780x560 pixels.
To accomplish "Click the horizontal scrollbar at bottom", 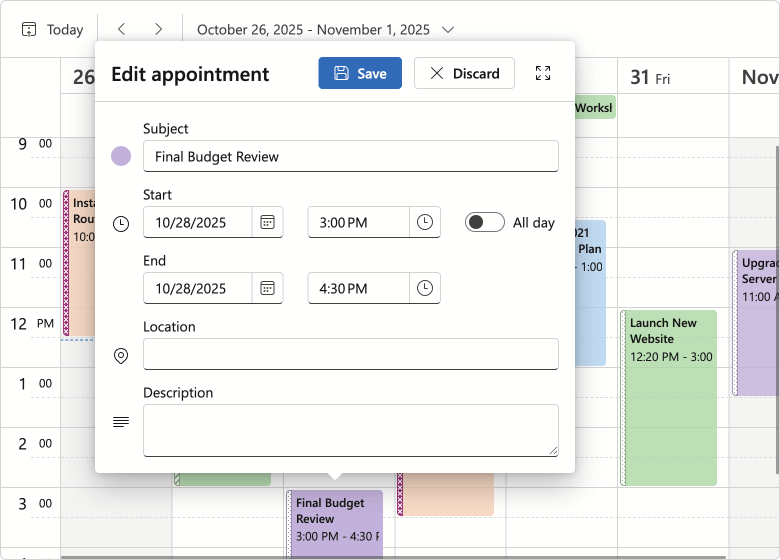I will 393,558.
